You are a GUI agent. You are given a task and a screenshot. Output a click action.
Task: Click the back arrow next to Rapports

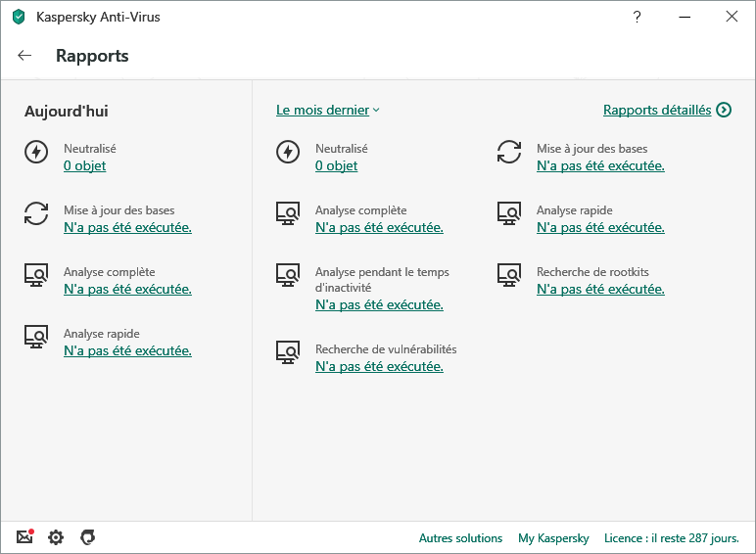coord(24,56)
